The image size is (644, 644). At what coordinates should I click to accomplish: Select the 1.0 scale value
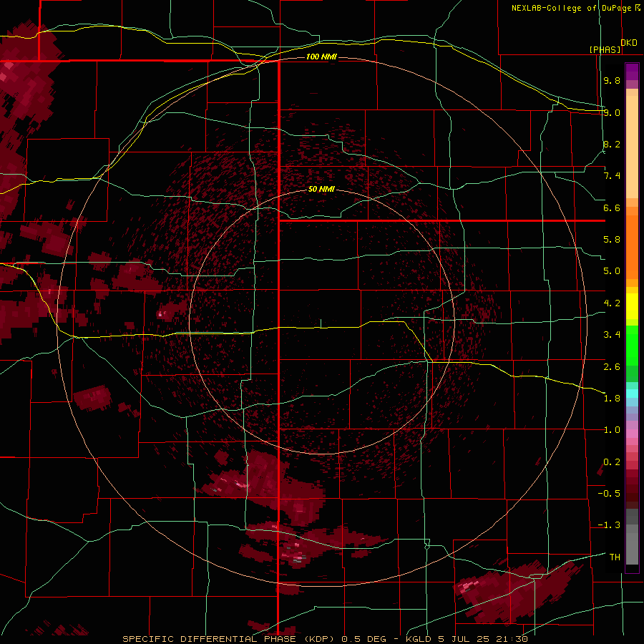point(612,430)
